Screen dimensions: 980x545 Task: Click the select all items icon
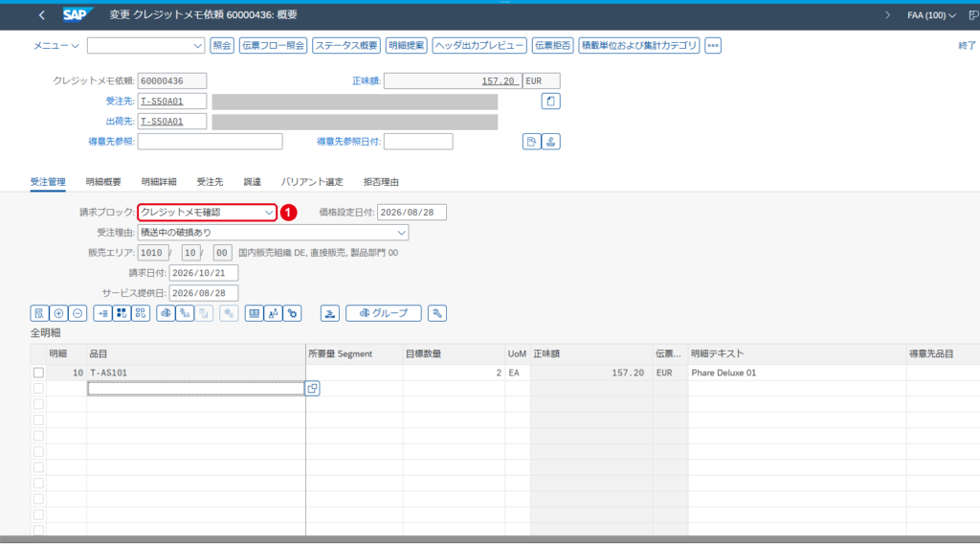click(x=122, y=313)
